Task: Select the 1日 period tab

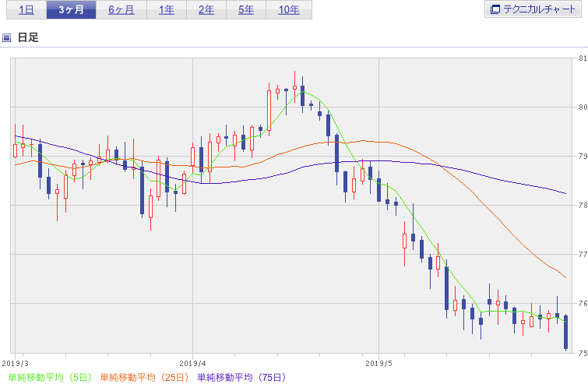Action: tap(26, 10)
